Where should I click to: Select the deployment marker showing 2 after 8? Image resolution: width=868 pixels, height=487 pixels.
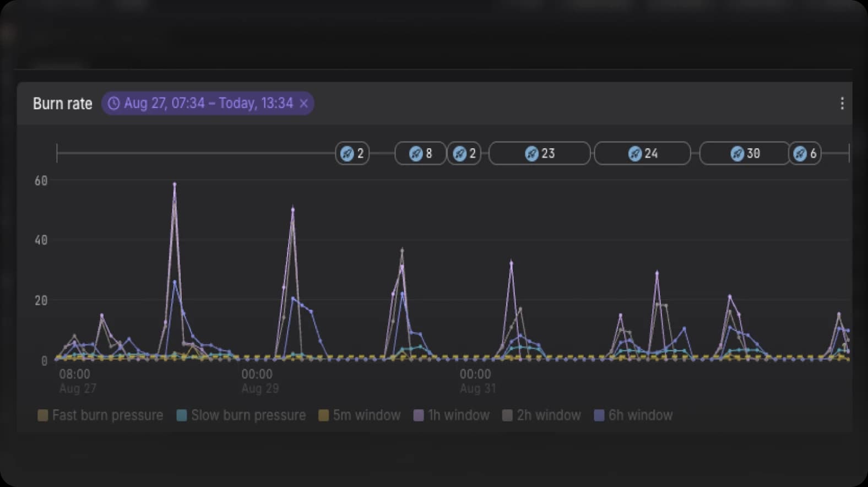tap(464, 153)
